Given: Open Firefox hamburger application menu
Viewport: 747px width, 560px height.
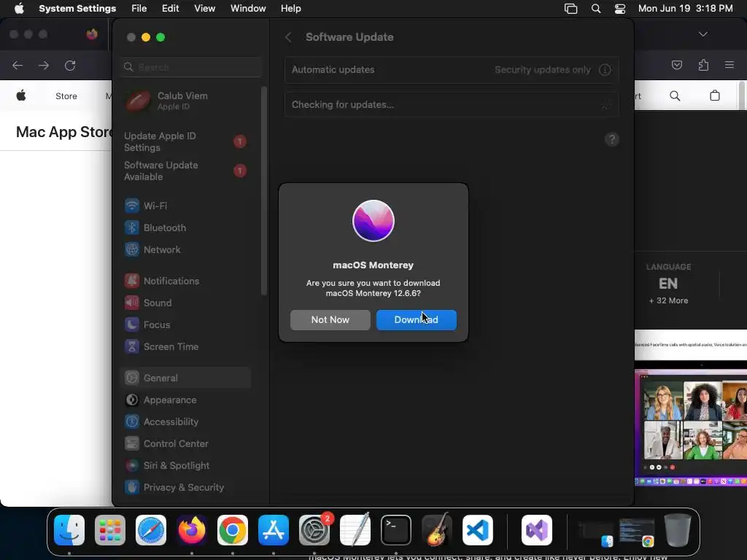Looking at the screenshot, I should (x=729, y=65).
